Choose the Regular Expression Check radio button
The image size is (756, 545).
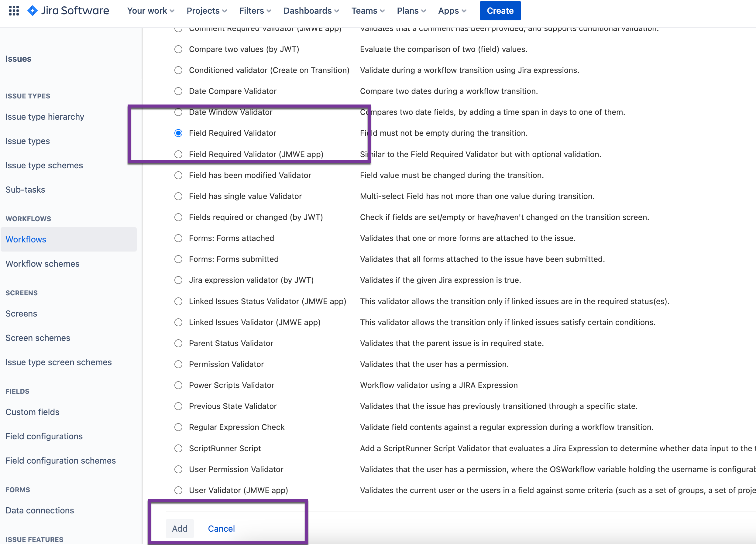[x=178, y=427]
